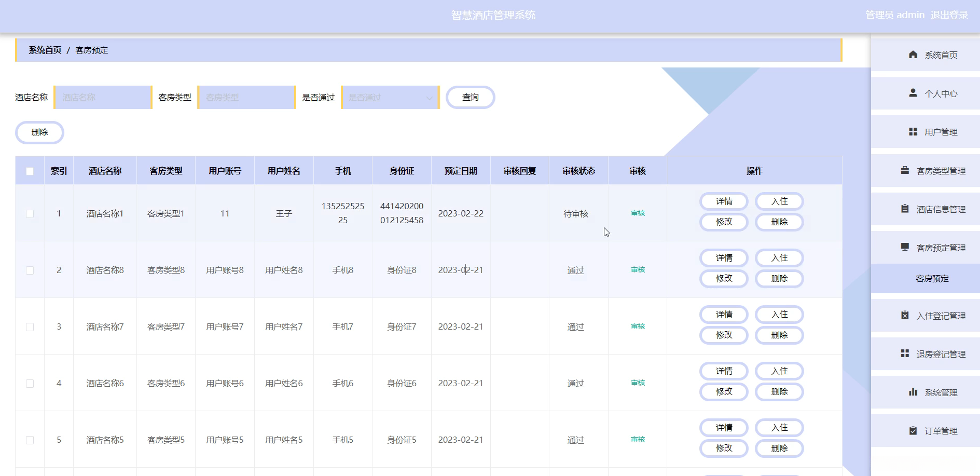The image size is (980, 476).
Task: Expand 退房登记管理 in the sidebar
Action: pos(926,354)
